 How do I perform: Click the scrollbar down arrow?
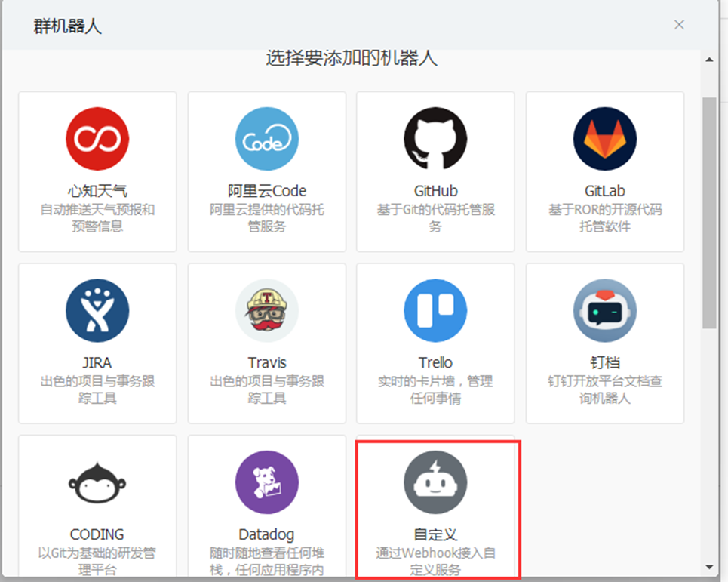709,567
